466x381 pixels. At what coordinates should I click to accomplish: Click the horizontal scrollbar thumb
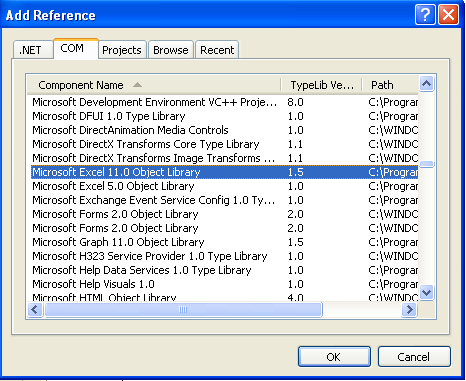click(183, 310)
